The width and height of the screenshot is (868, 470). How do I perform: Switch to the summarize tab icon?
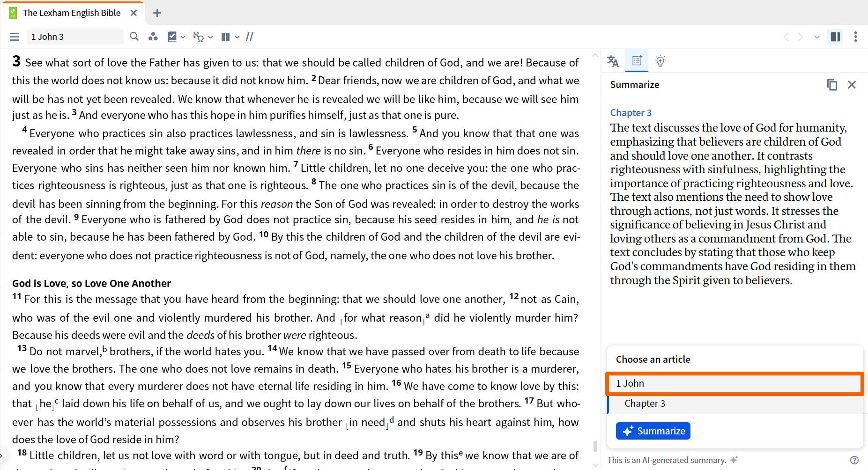(x=637, y=60)
